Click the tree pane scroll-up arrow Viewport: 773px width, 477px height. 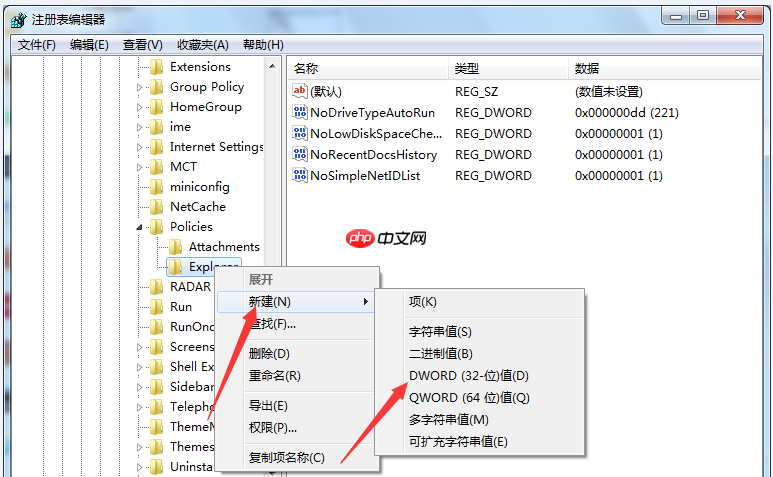[x=273, y=66]
